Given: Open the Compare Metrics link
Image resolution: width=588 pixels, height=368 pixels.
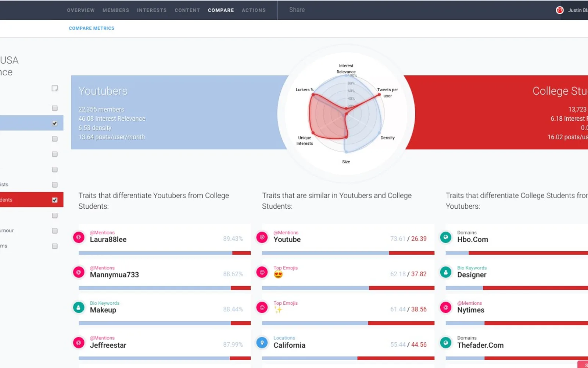Looking at the screenshot, I should (92, 28).
